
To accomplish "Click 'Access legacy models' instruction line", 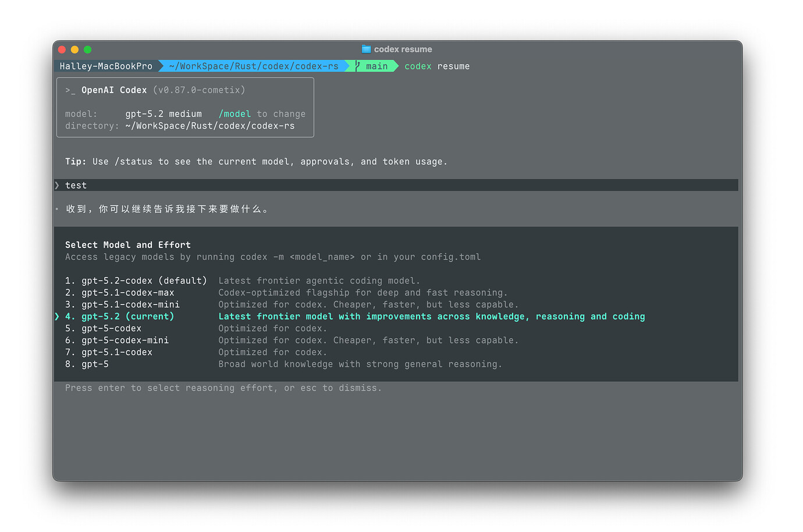I will [x=273, y=257].
